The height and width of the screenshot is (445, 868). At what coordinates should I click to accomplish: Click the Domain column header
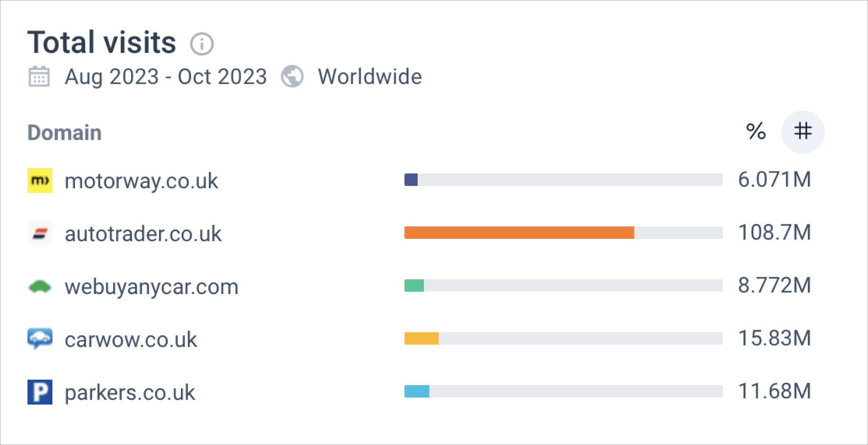(x=64, y=133)
